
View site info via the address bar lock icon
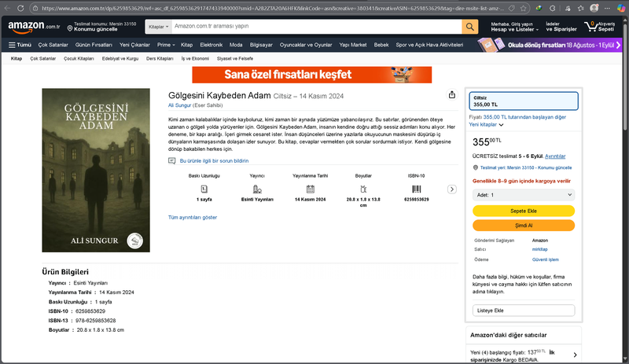coord(35,8)
